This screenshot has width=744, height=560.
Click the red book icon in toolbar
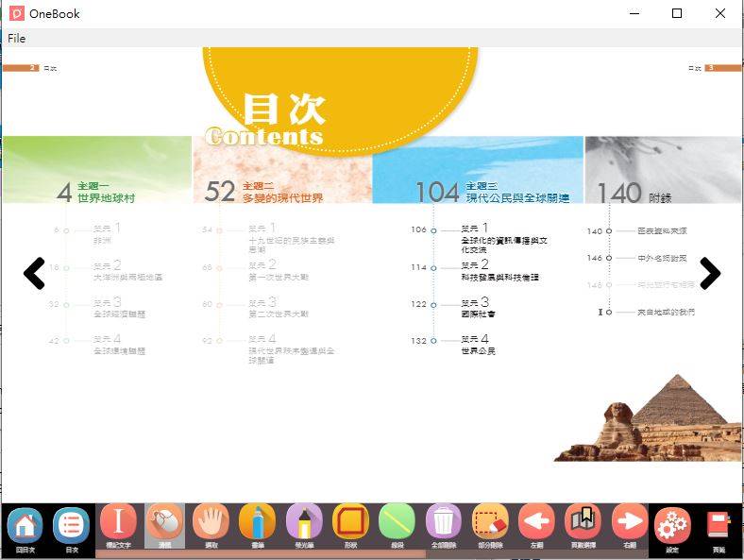tap(719, 525)
